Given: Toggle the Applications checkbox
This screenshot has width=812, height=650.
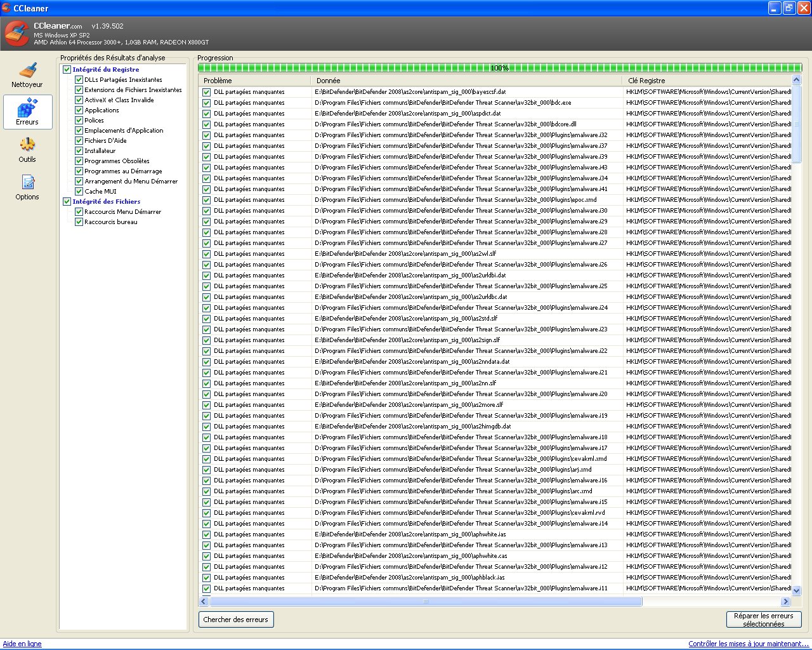Looking at the screenshot, I should (x=79, y=110).
